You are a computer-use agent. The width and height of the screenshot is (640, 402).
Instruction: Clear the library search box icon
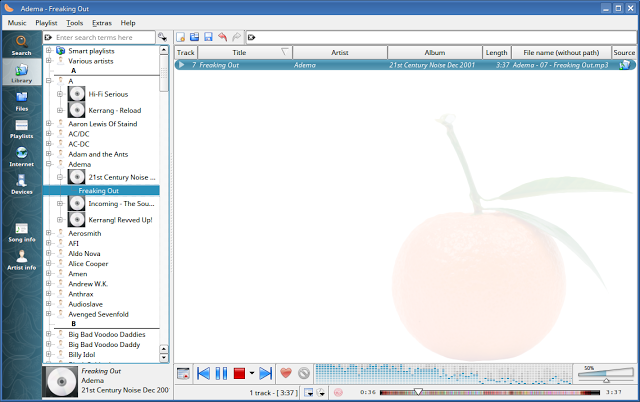(48, 38)
